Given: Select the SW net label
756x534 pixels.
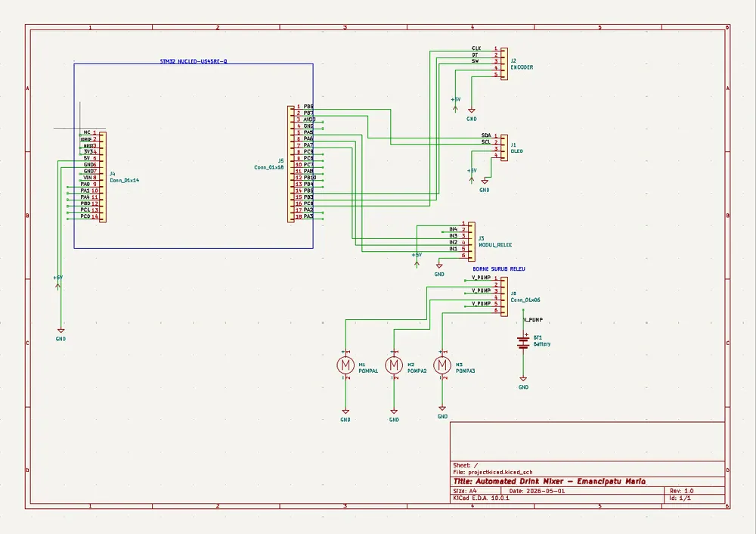Looking at the screenshot, I should 476,61.
